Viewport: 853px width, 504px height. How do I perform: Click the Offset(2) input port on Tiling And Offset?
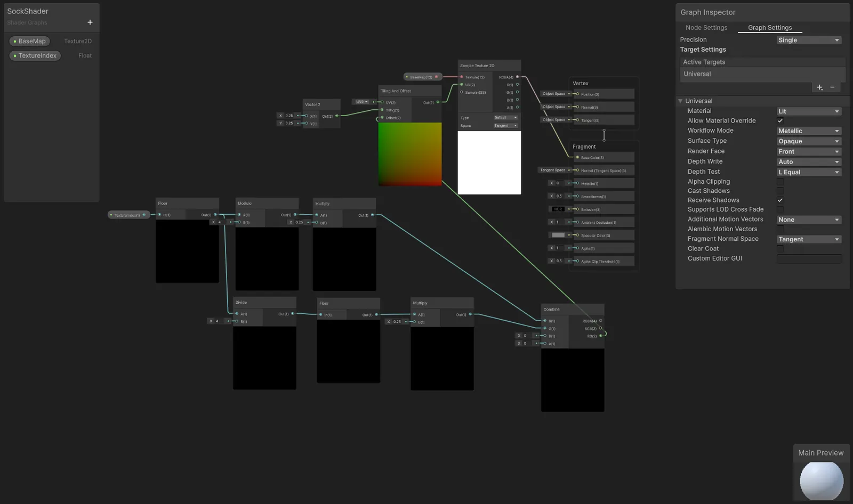382,118
